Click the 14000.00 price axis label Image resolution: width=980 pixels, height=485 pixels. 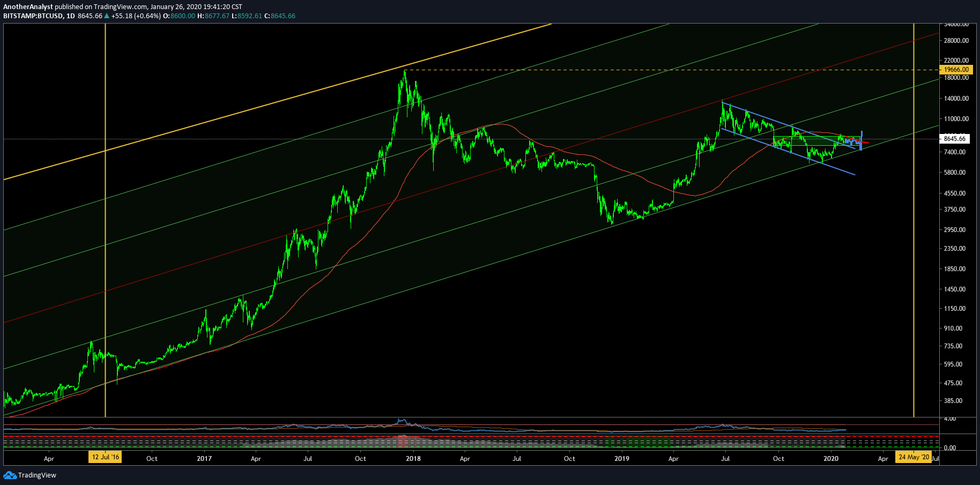point(956,99)
